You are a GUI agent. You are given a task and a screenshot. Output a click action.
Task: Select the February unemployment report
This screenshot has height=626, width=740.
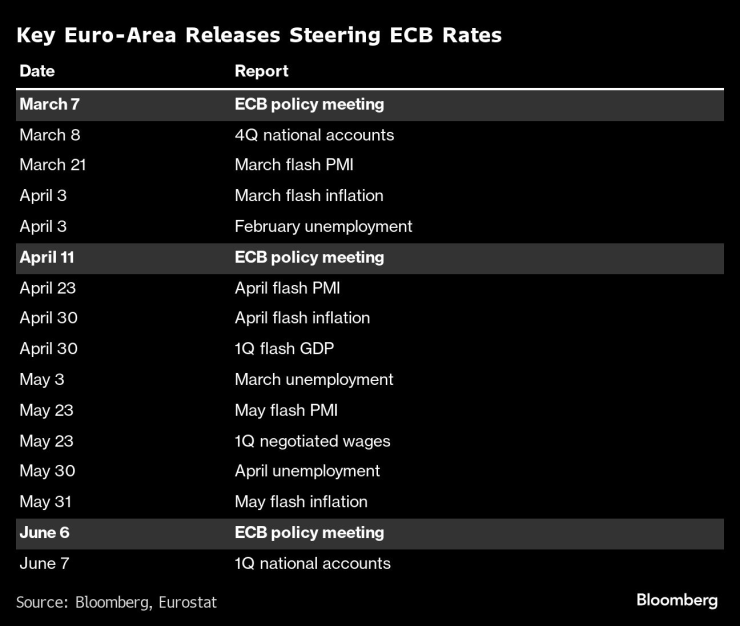point(323,226)
